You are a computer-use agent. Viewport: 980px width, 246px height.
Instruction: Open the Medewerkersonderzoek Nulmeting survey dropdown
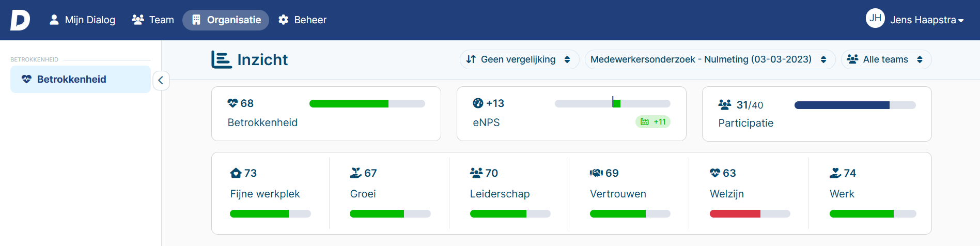(x=710, y=59)
